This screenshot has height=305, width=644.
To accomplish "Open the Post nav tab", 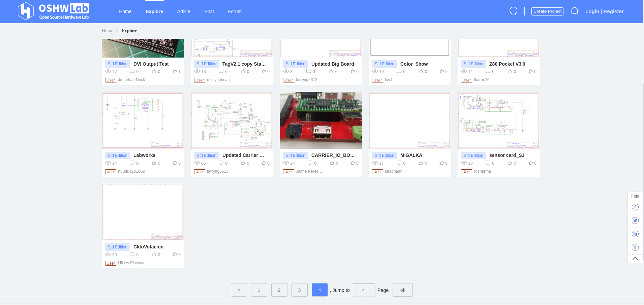I will [209, 11].
